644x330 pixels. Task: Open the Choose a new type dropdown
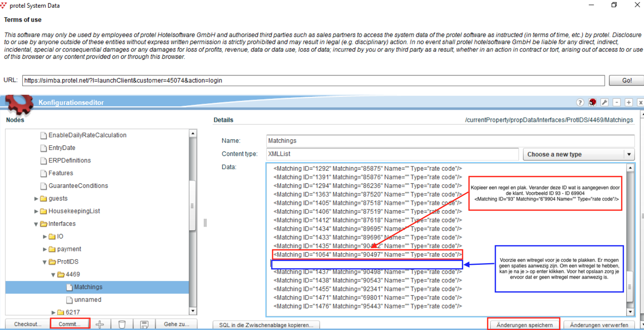tap(578, 154)
